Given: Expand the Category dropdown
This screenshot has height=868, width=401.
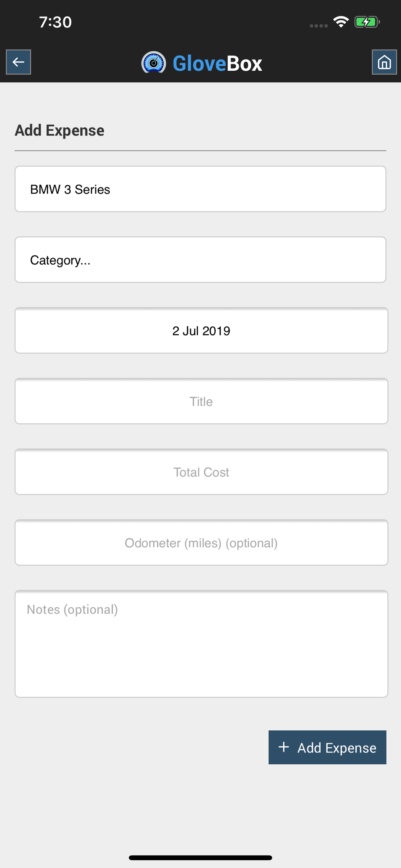Looking at the screenshot, I should [200, 260].
